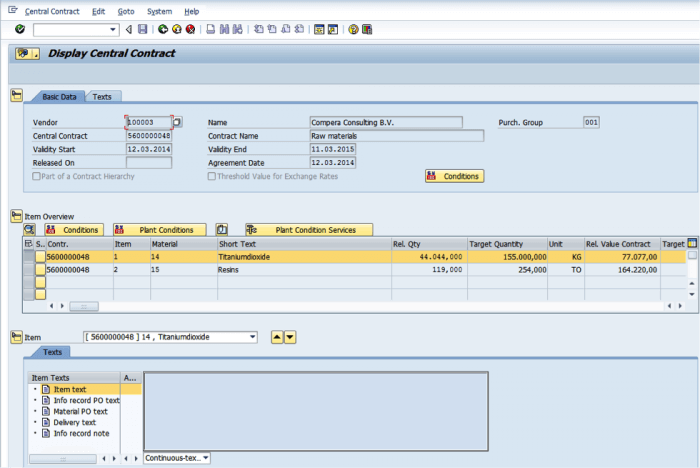Toggle Threshold Value for Exchange Rates checkbox

click(x=212, y=176)
